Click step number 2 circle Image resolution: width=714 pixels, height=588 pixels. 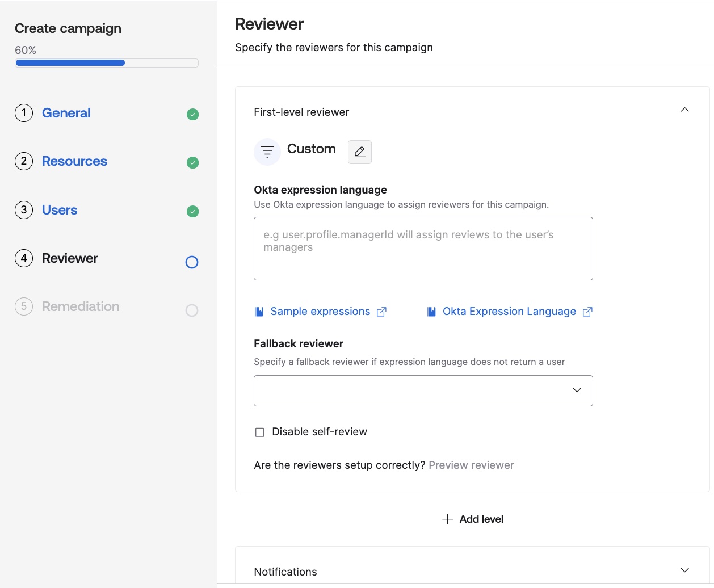(24, 161)
